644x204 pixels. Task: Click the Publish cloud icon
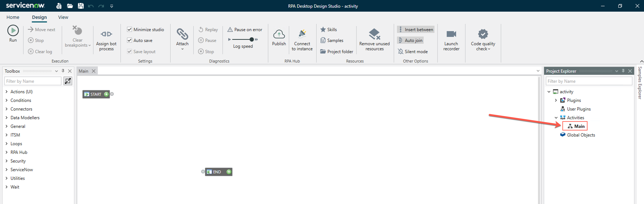[279, 34]
